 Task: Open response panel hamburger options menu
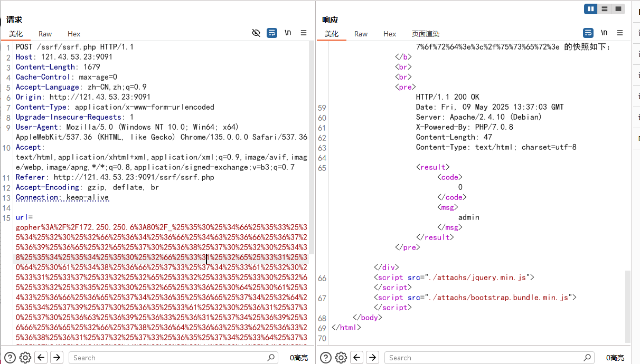point(620,33)
